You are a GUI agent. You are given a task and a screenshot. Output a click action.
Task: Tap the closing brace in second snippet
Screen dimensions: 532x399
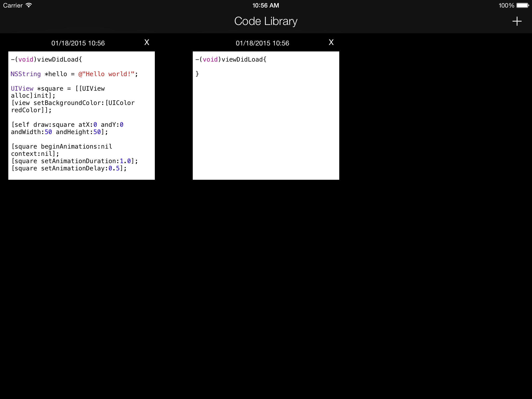[x=197, y=74]
